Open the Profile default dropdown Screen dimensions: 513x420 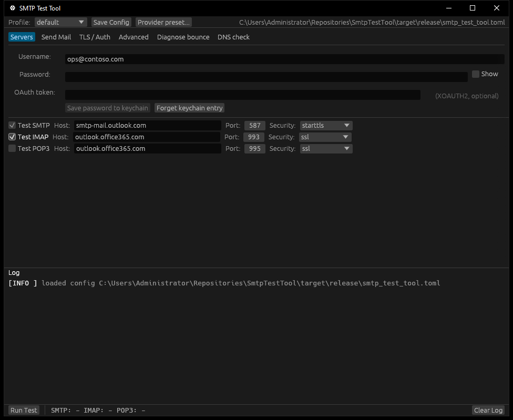(x=60, y=22)
